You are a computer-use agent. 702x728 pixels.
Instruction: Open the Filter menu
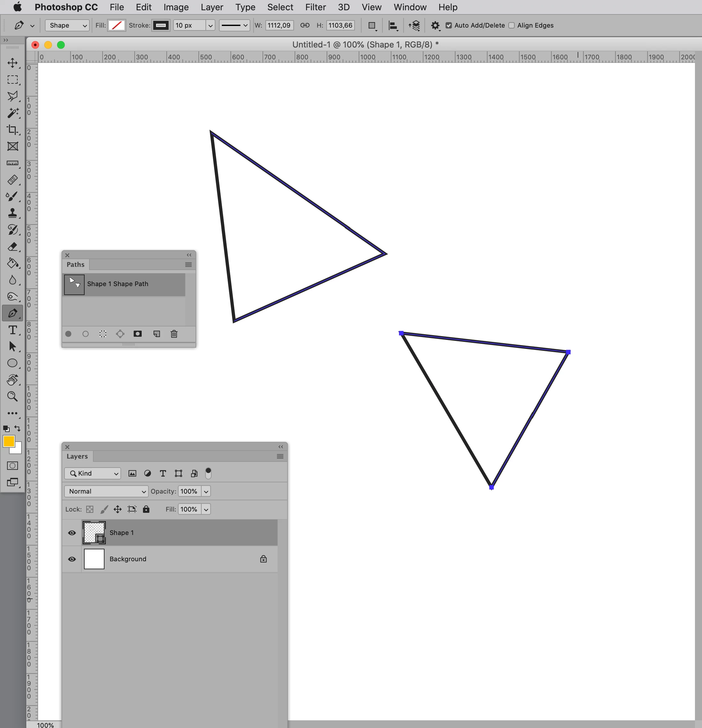(x=315, y=7)
